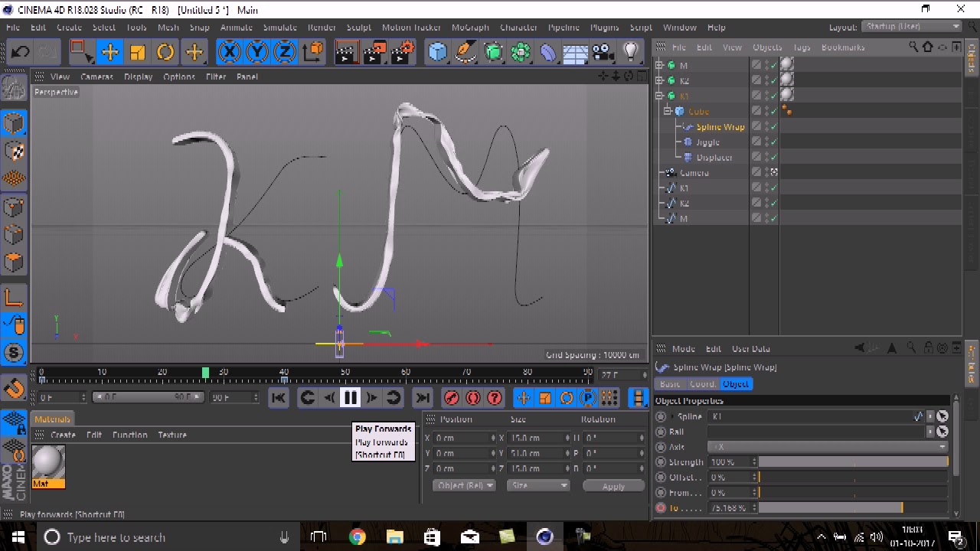Click the Floor environment objects icon

[x=576, y=52]
